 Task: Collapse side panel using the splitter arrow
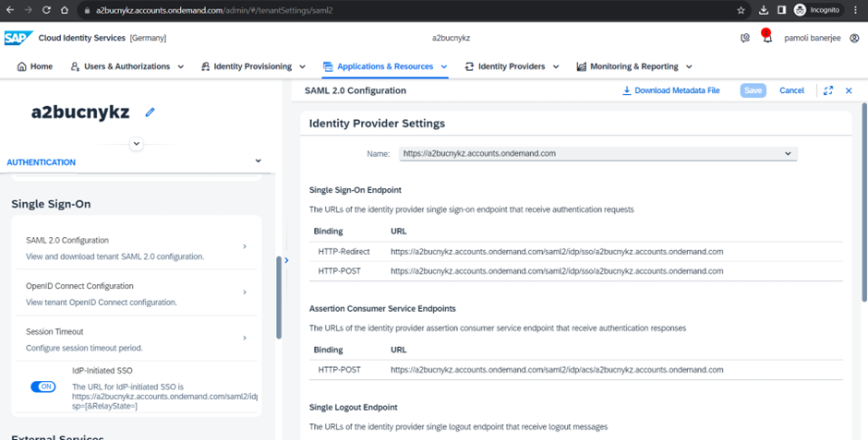286,260
